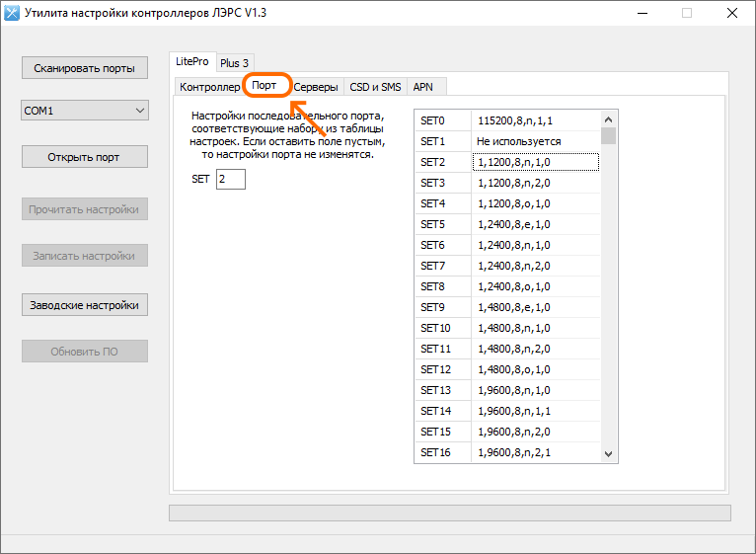Select the SET3 row label
Image resolution: width=756 pixels, height=554 pixels.
pyautogui.click(x=442, y=183)
